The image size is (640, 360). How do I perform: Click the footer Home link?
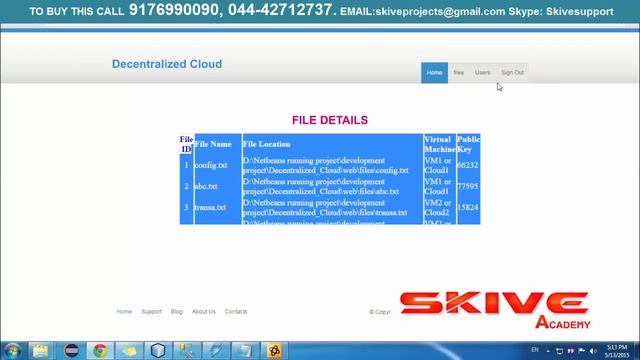[124, 311]
